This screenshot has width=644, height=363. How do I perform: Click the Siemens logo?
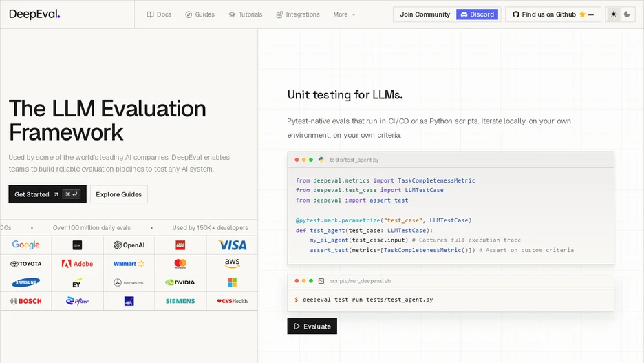pos(180,301)
